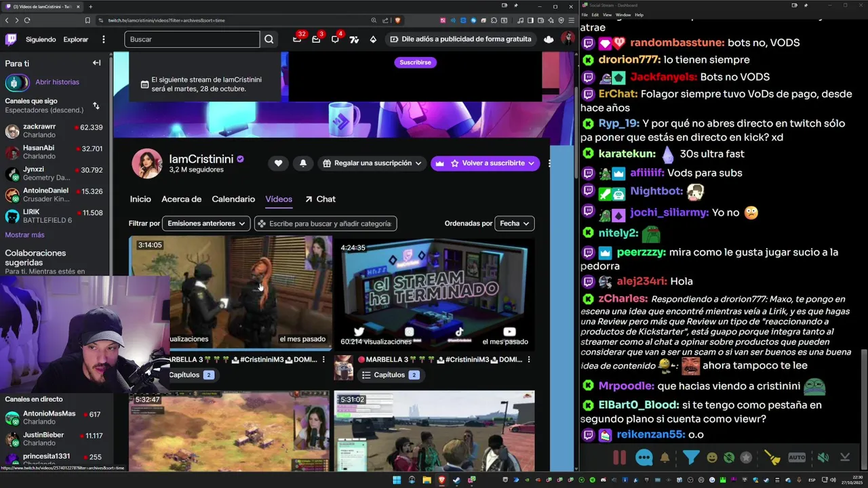868x488 pixels.
Task: Click the smiley emoji icon in Social Stream
Action: (x=712, y=457)
